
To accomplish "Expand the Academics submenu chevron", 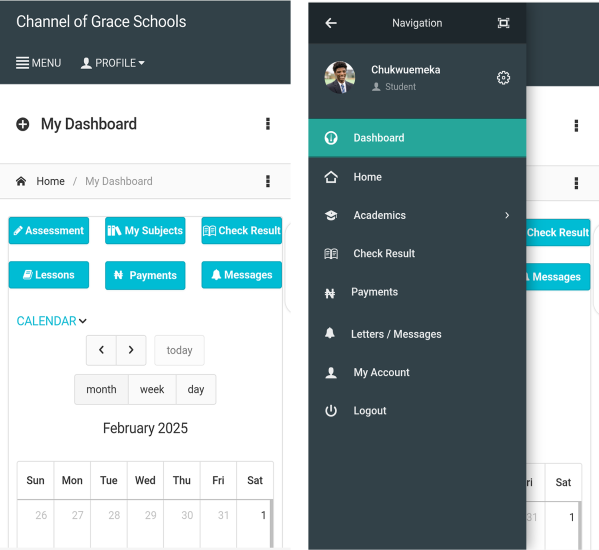I will pos(507,215).
